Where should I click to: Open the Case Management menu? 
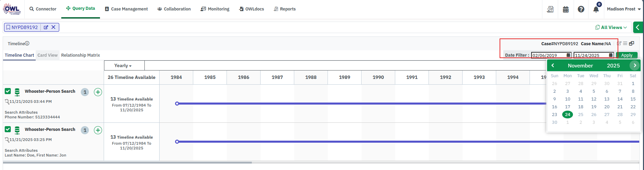[x=126, y=9]
